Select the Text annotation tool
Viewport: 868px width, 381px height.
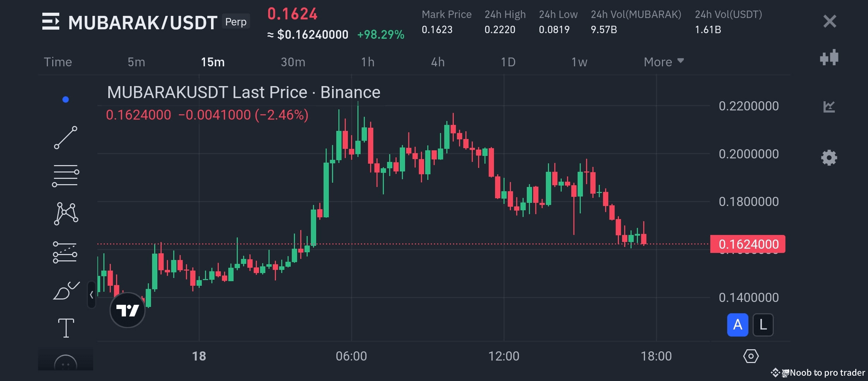[x=66, y=327]
